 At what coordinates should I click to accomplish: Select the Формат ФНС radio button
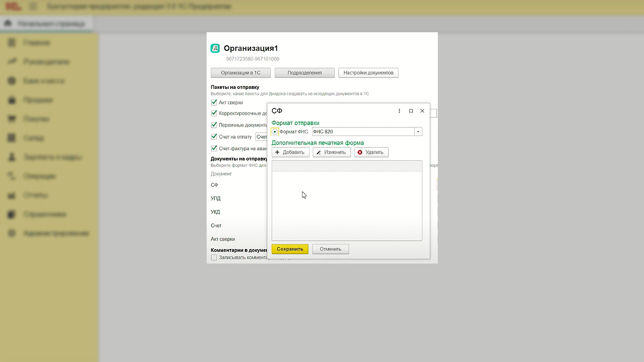tap(275, 132)
